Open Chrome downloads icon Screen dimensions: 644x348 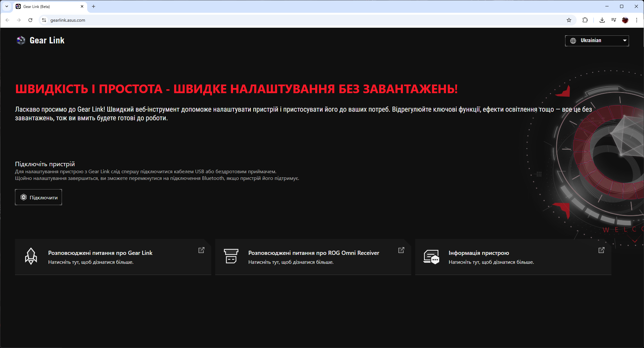(602, 20)
